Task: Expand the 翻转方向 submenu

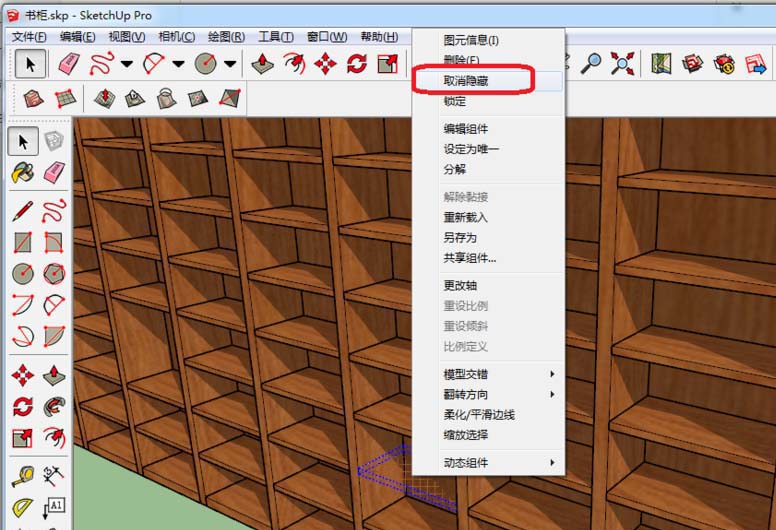Action: tap(500, 394)
